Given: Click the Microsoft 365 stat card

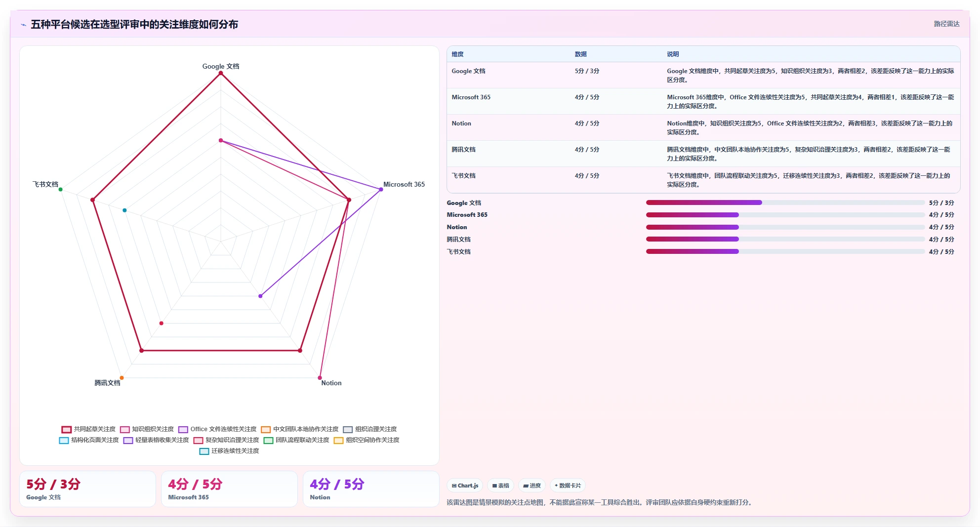Looking at the screenshot, I should click(x=229, y=489).
